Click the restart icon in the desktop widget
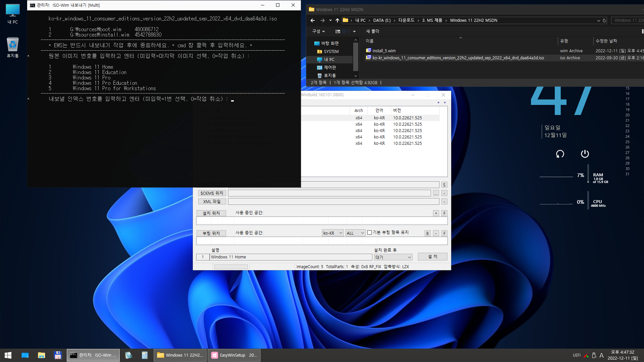Viewport: 644px width, 362px height. pyautogui.click(x=560, y=154)
